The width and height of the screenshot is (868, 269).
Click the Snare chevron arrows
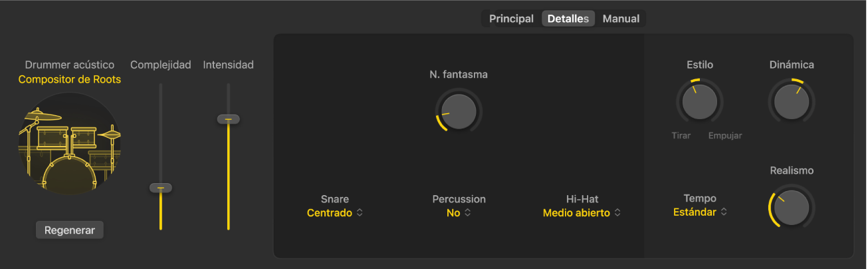360,213
